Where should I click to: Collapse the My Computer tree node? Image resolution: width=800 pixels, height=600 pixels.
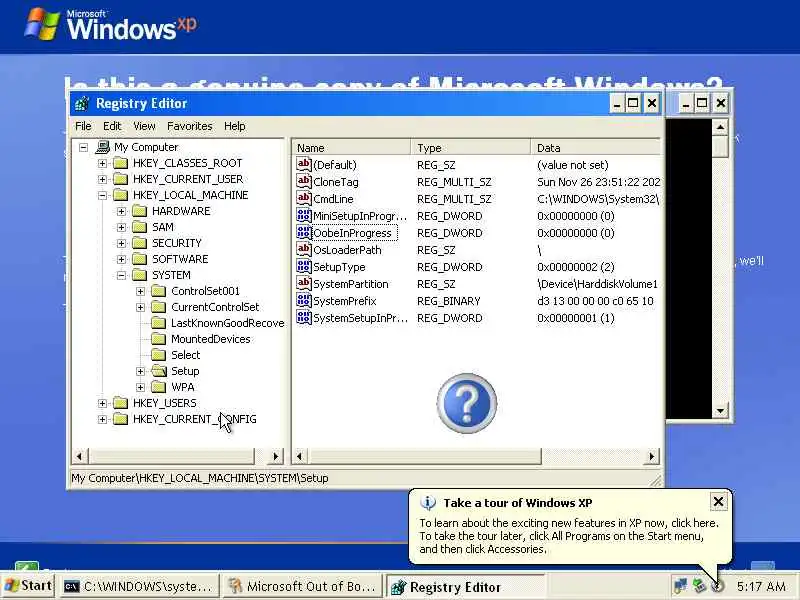pos(83,147)
